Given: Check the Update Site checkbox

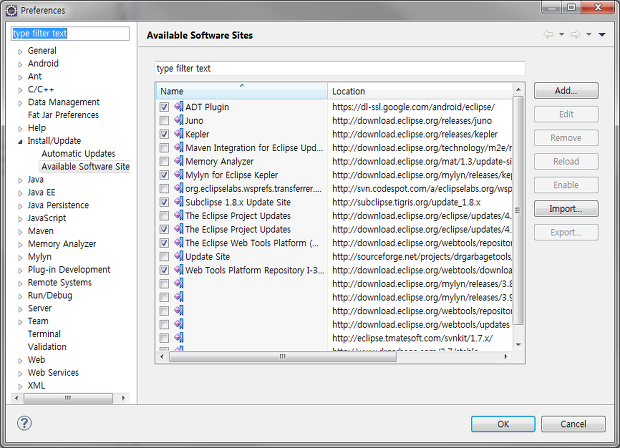Looking at the screenshot, I should 164,257.
